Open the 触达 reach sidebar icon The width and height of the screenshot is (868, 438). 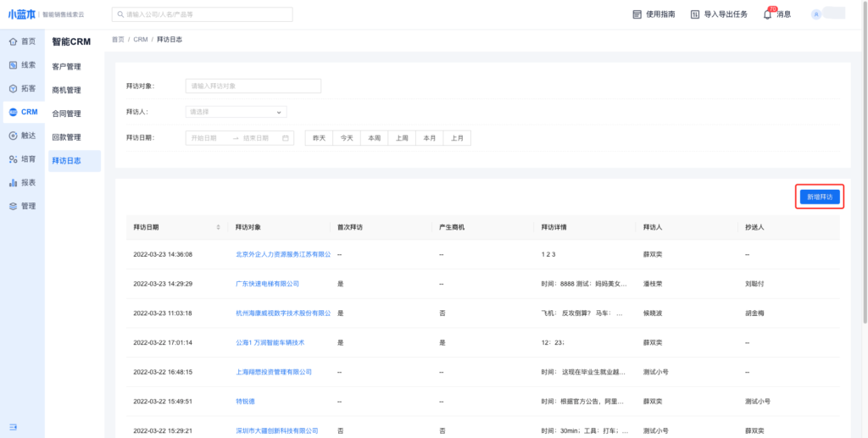pos(13,136)
